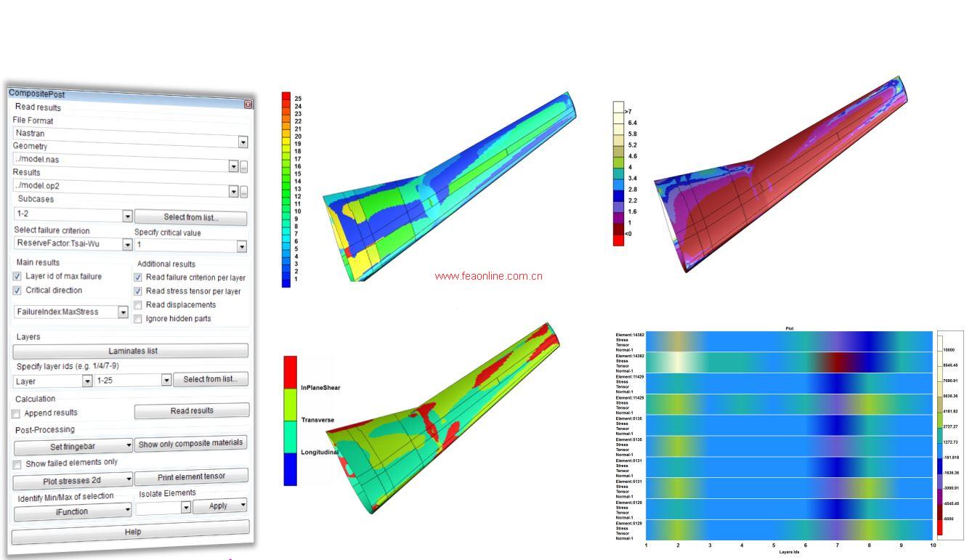Tick the Append results checkbox

[x=16, y=413]
